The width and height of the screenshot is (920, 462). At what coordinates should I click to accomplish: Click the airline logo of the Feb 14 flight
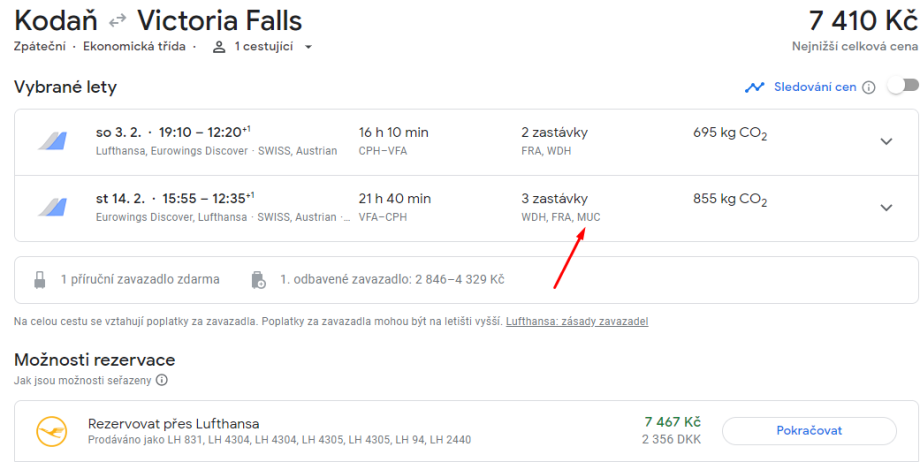pos(51,207)
